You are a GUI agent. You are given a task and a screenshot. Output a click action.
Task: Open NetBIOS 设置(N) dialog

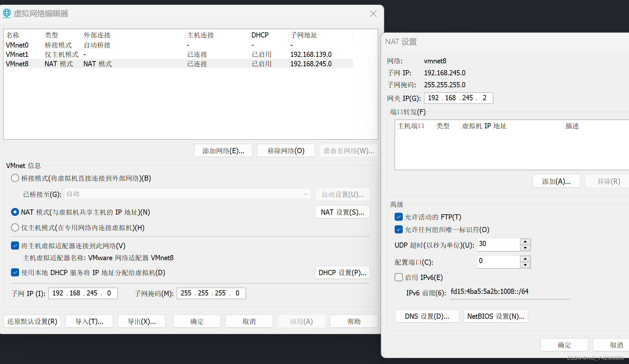pyautogui.click(x=496, y=316)
